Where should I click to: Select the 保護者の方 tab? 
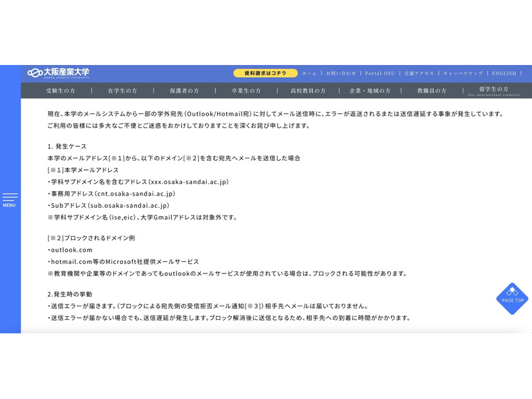[184, 90]
